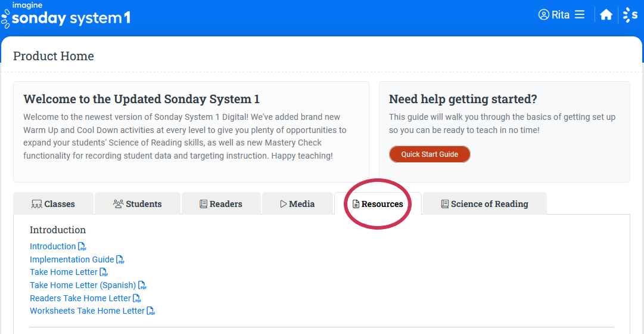Click PDF icon beside Readers Take Home Letter

pos(137,298)
